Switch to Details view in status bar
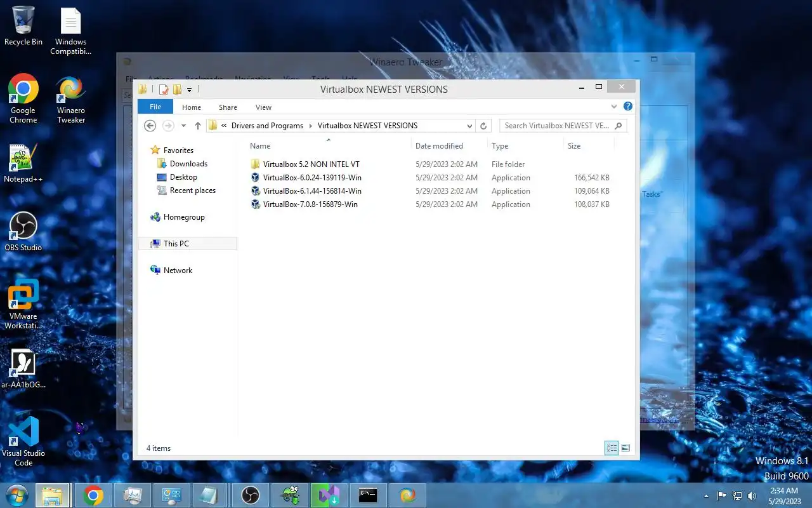This screenshot has width=812, height=508. click(x=612, y=448)
